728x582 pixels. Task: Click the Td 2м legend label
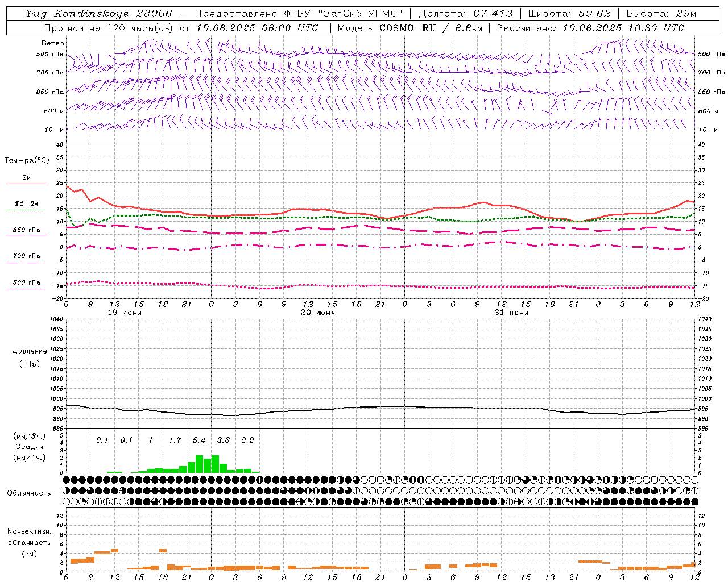(27, 203)
